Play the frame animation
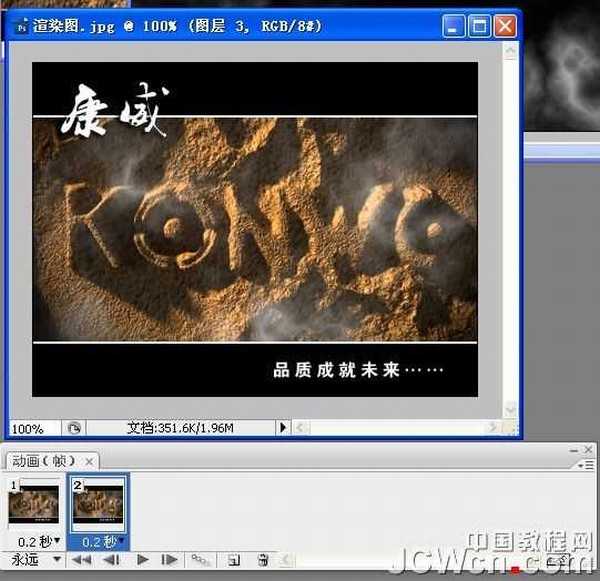 click(x=143, y=561)
